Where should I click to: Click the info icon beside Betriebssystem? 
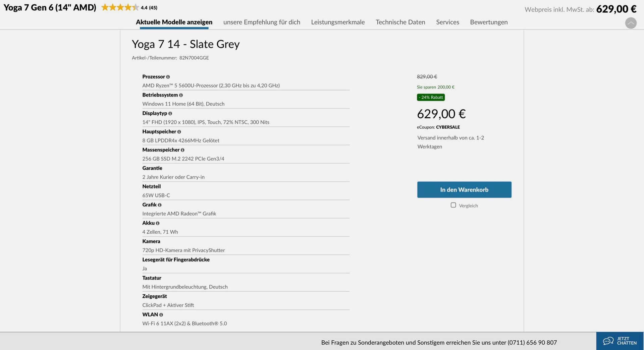tap(181, 95)
